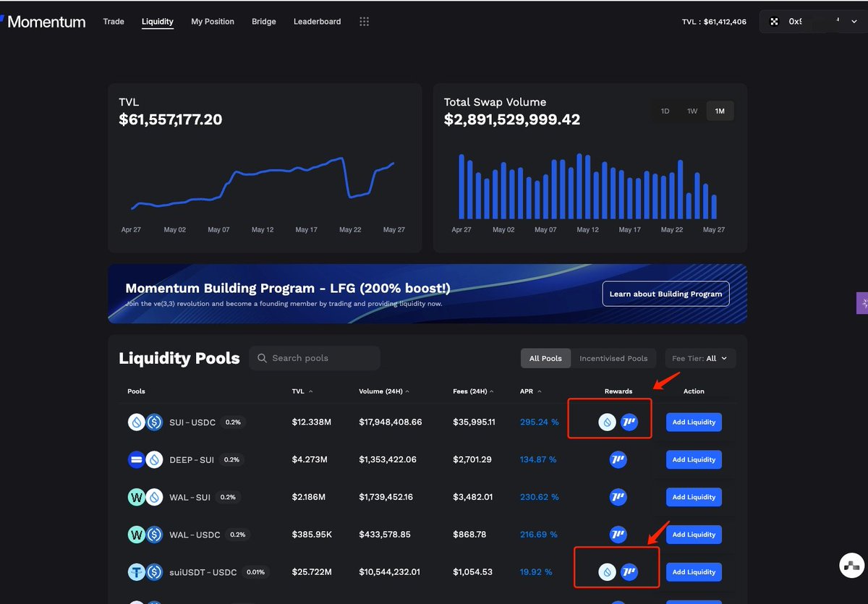Image resolution: width=868 pixels, height=604 pixels.
Task: View the Leaderboard page
Action: click(x=318, y=22)
